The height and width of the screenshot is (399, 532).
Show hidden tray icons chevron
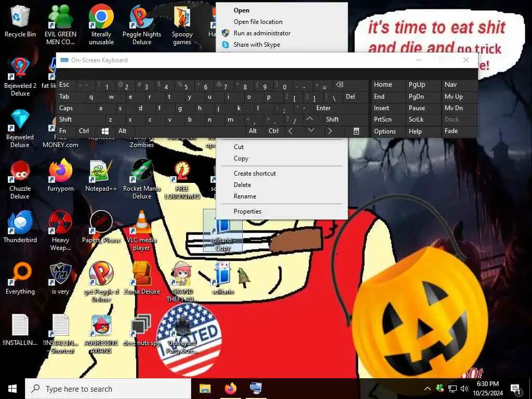pyautogui.click(x=428, y=389)
